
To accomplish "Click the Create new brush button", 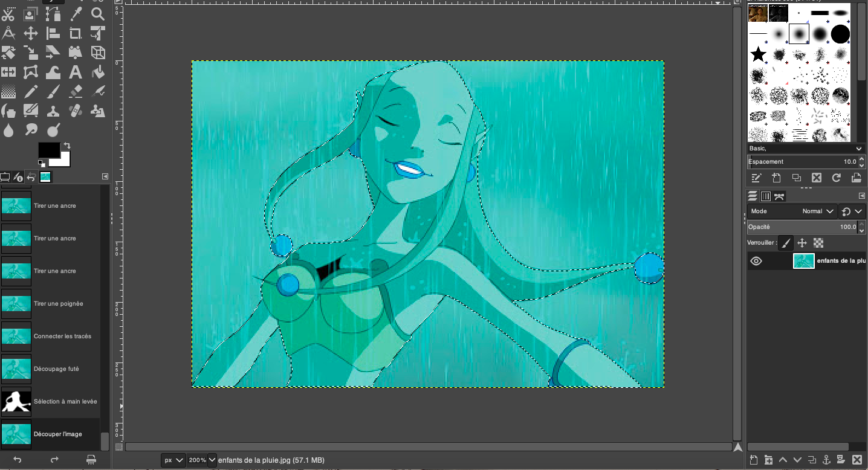I will [x=776, y=178].
